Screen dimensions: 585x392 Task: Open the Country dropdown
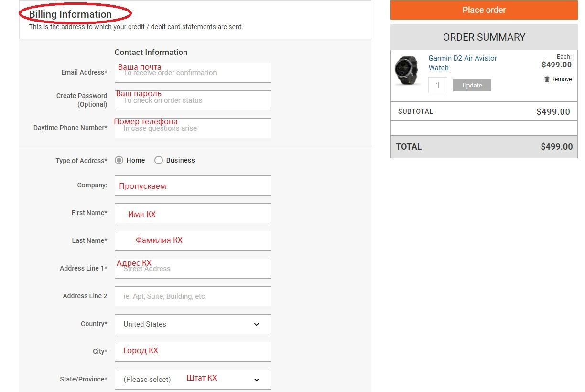click(x=193, y=324)
